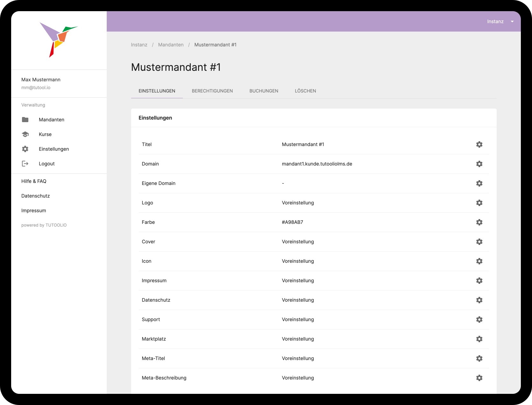This screenshot has height=405, width=532.
Task: Switch to the Berechtigungen tab
Action: point(212,91)
